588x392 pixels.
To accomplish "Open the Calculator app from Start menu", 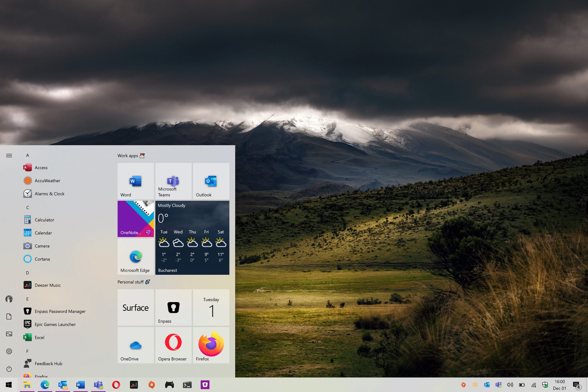I will [x=44, y=220].
